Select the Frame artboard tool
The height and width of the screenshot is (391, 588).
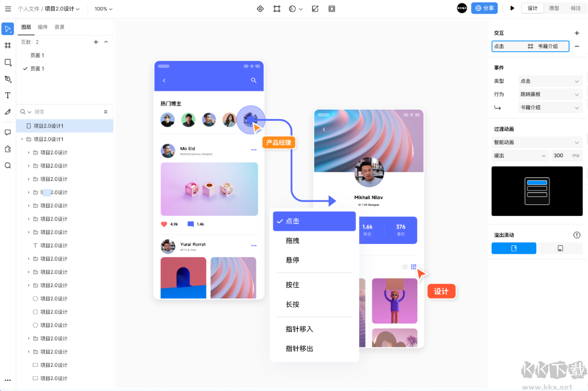pos(8,45)
